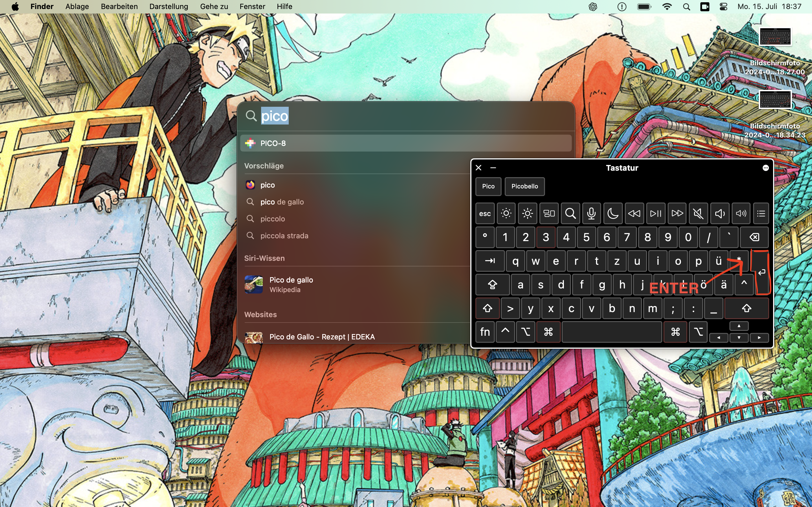Toggle the left shift key
Image resolution: width=812 pixels, height=507 pixels.
[x=487, y=308]
